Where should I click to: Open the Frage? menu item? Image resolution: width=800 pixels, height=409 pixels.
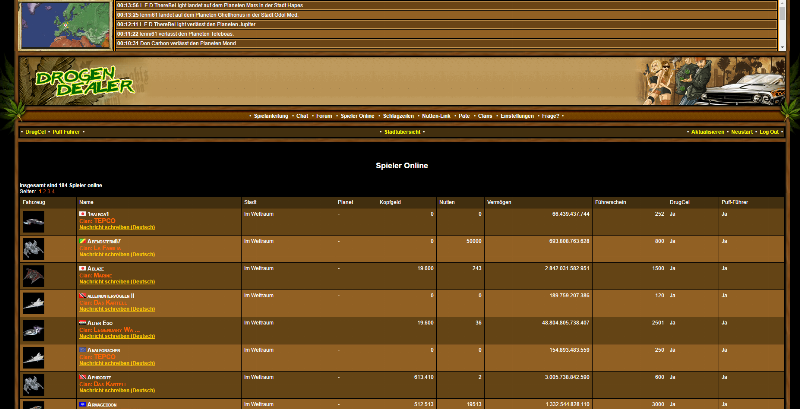[551, 116]
